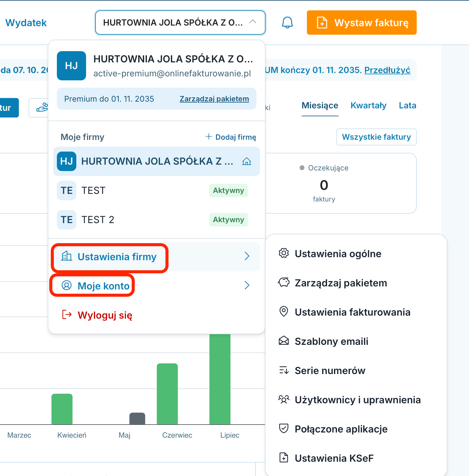Click the location pin icon for Ustawienia fakturowania
This screenshot has height=476, width=469.
[x=284, y=312]
